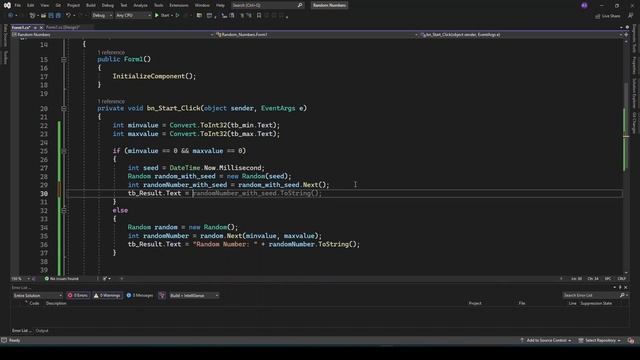This screenshot has height=360, width=640.
Task: Pin the Form1.cs tab
Action: 35,27
